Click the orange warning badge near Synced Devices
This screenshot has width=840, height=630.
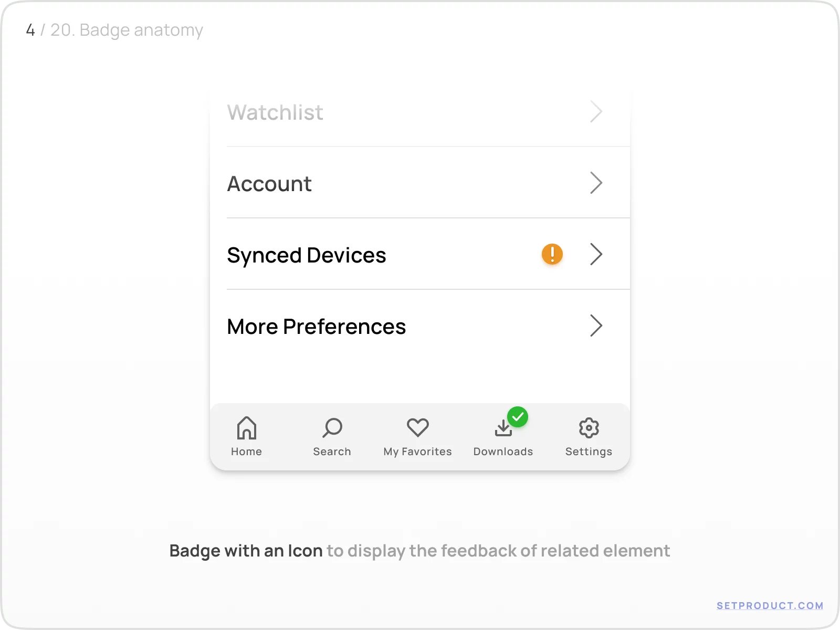pos(551,254)
